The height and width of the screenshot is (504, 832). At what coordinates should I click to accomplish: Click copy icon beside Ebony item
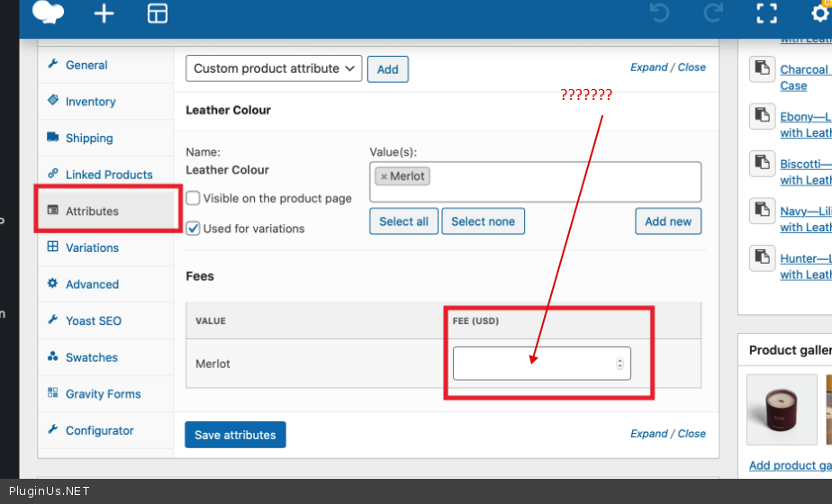tap(763, 117)
